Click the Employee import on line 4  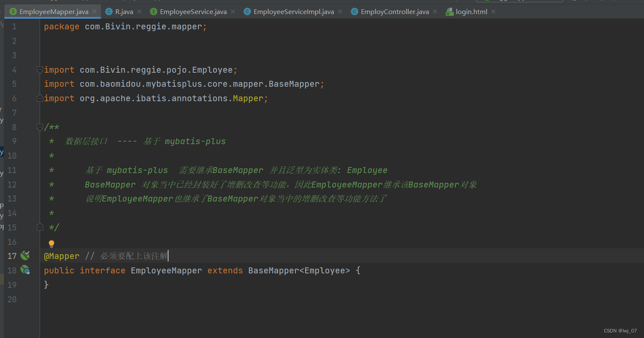212,70
